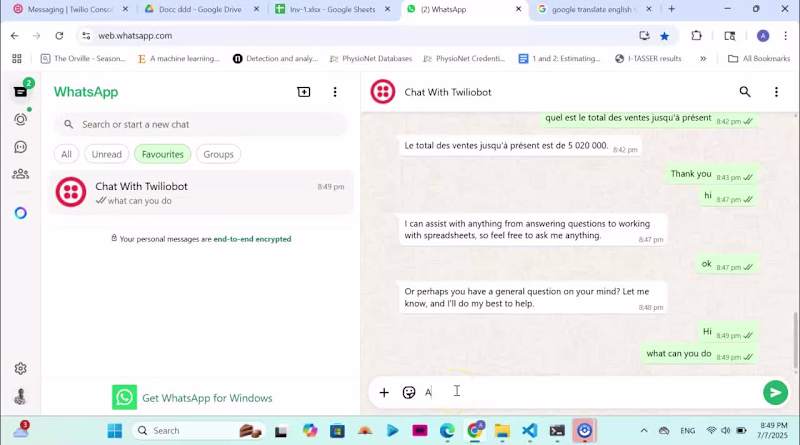Open I-TASSER results bookmark
The width and height of the screenshot is (800, 445).
click(648, 59)
